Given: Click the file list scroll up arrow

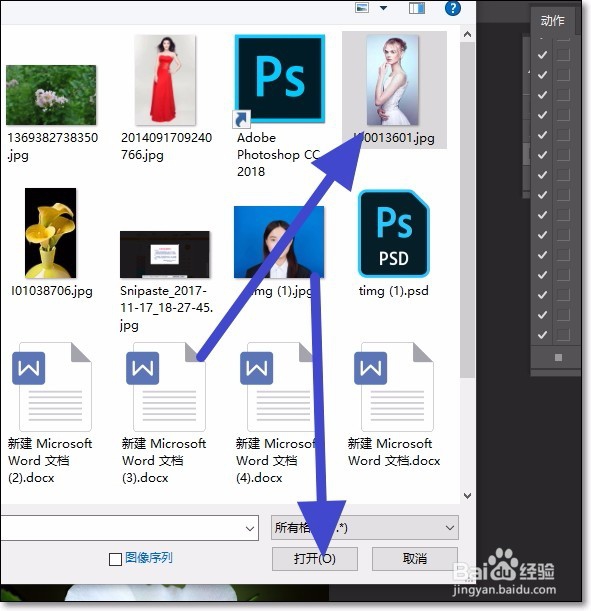Looking at the screenshot, I should coord(468,34).
